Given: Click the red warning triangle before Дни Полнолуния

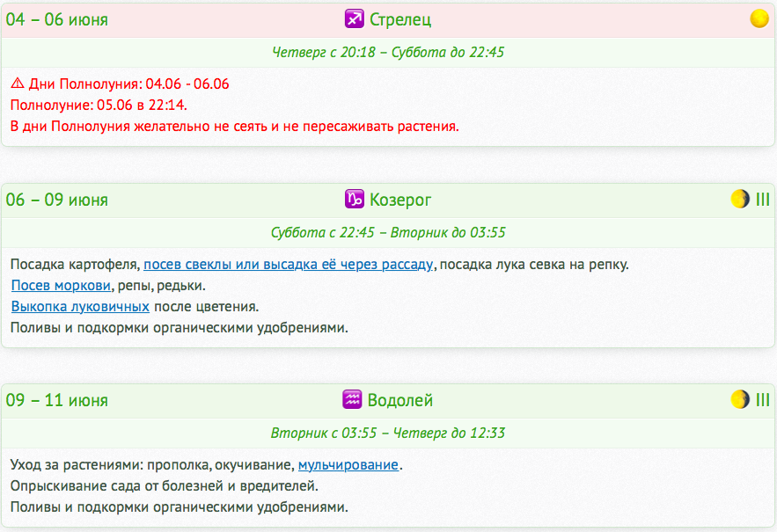Looking at the screenshot, I should click(x=18, y=84).
